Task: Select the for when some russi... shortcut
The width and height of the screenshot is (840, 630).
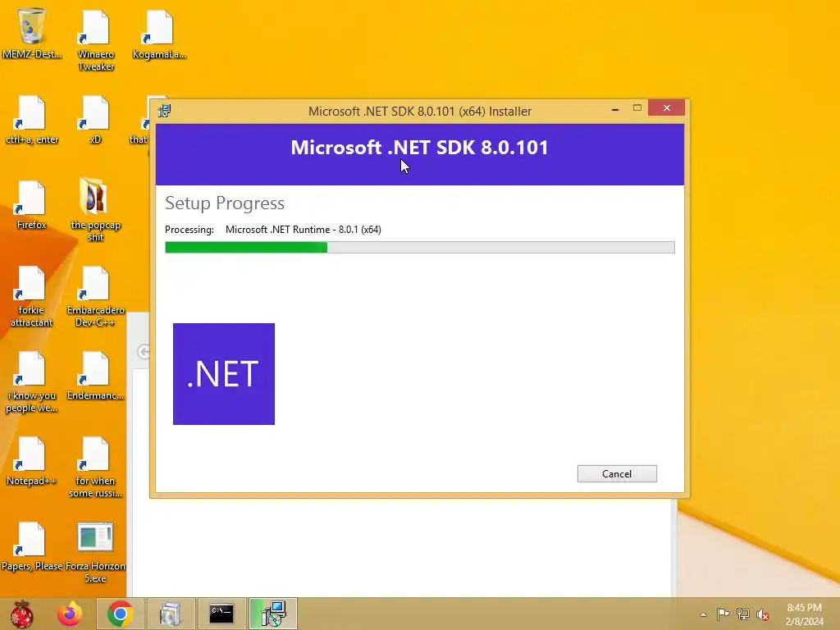Action: (x=95, y=467)
